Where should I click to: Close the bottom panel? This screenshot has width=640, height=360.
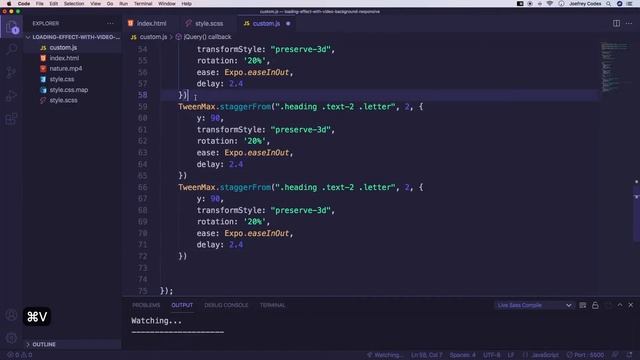click(631, 305)
